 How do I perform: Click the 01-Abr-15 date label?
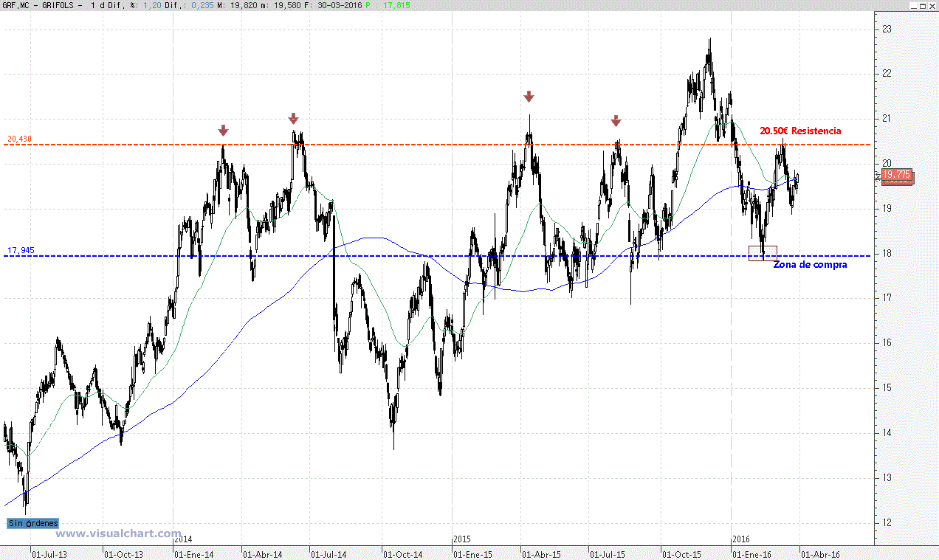[x=542, y=554]
